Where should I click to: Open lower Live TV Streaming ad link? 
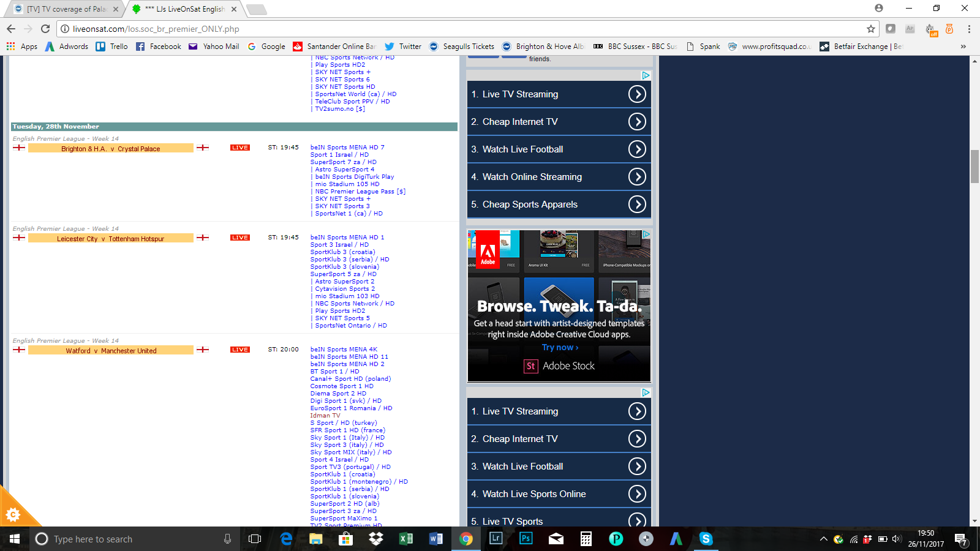click(x=520, y=411)
